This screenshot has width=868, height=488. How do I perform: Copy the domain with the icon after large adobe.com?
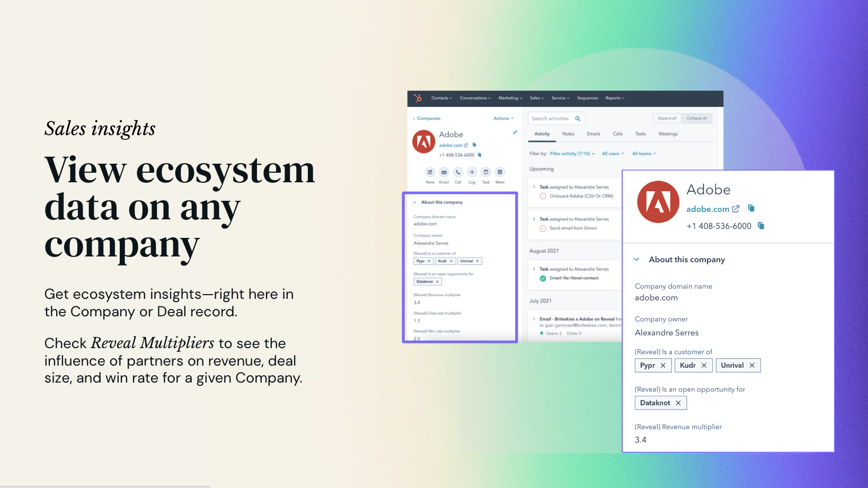[x=751, y=208]
